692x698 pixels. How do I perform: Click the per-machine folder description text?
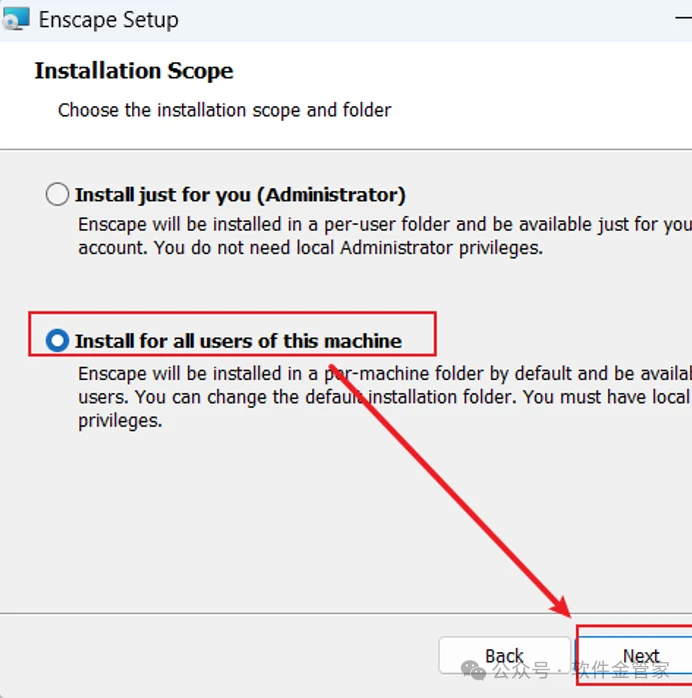(380, 397)
